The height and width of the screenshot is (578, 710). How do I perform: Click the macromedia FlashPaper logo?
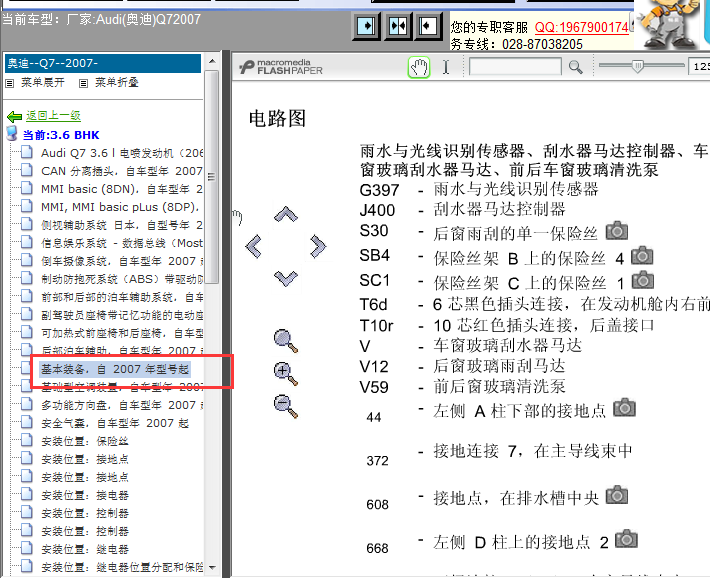(x=281, y=67)
